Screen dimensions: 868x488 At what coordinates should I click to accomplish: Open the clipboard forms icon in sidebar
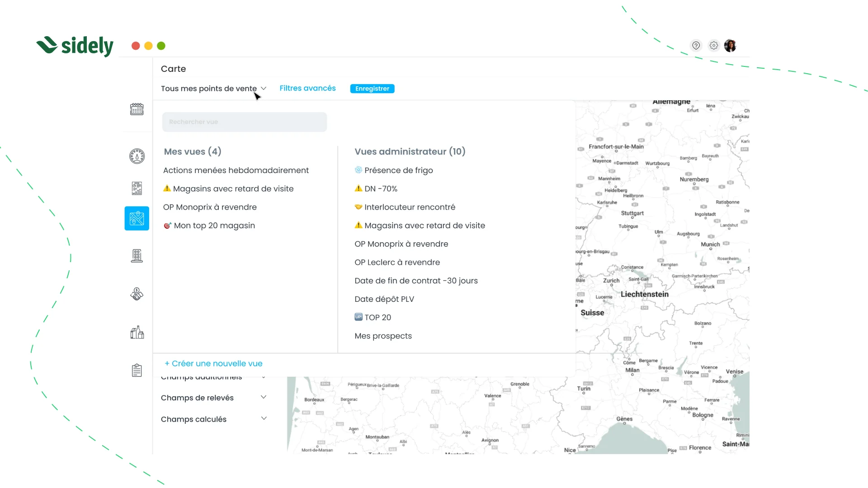tap(137, 371)
